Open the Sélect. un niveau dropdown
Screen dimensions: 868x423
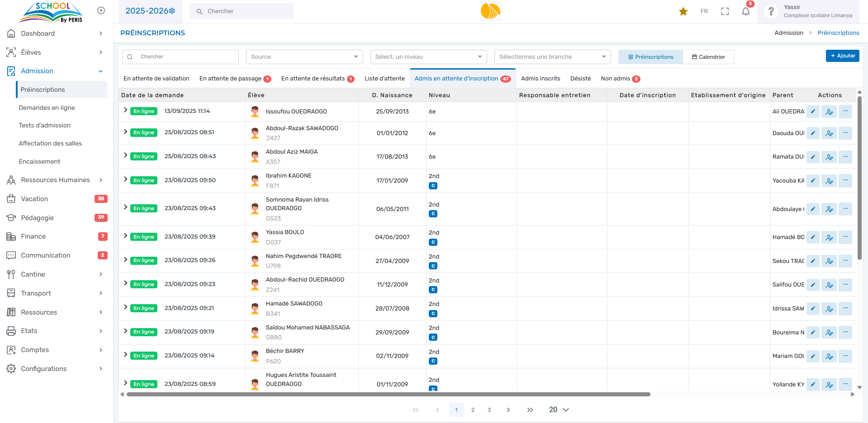428,57
